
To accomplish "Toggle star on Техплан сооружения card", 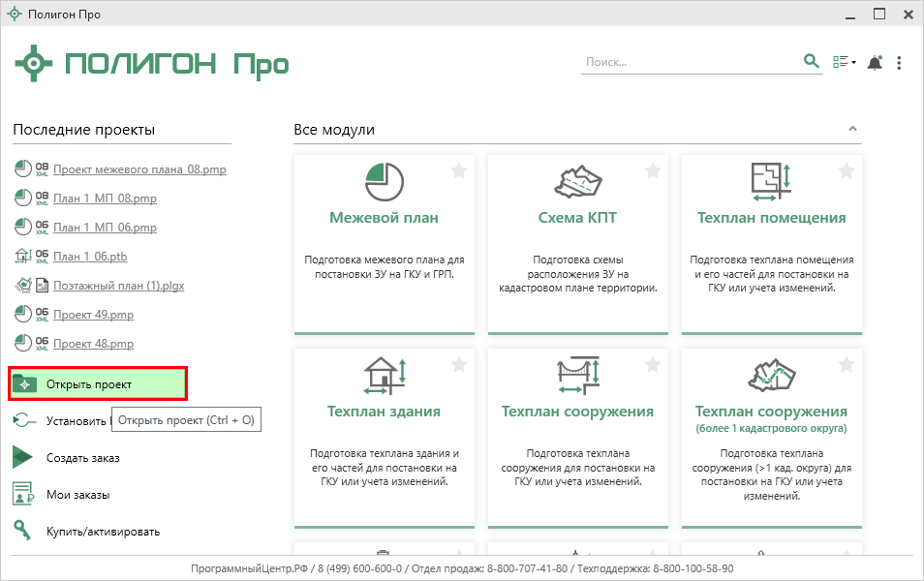I will coord(653,365).
